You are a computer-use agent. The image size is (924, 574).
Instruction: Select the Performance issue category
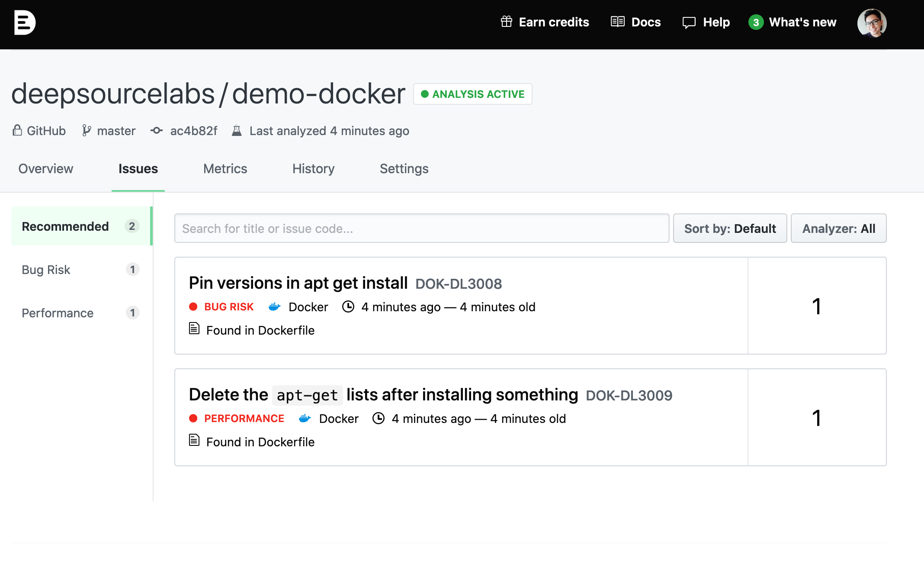point(58,313)
